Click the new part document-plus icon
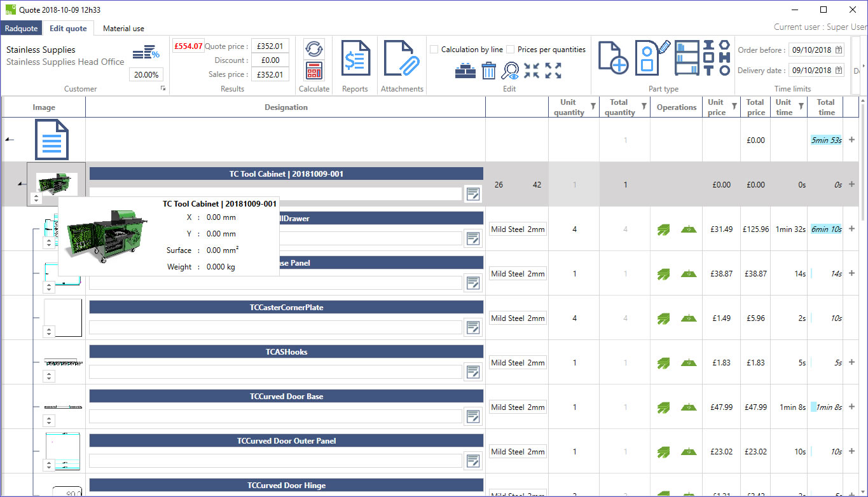The width and height of the screenshot is (868, 497). (614, 58)
